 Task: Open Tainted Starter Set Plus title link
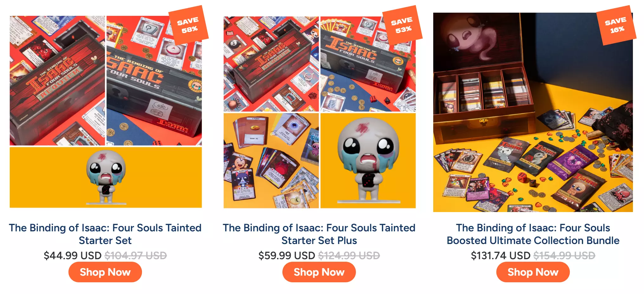point(319,234)
